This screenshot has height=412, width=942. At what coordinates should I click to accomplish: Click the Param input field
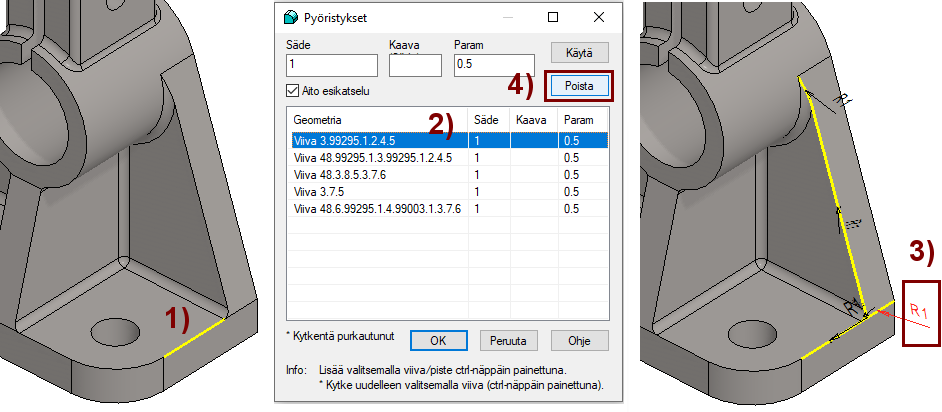pos(493,65)
